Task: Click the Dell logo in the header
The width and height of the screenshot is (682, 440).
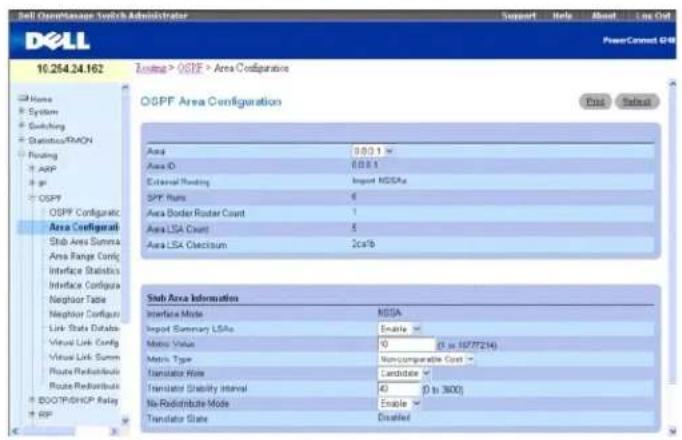Action: point(57,41)
